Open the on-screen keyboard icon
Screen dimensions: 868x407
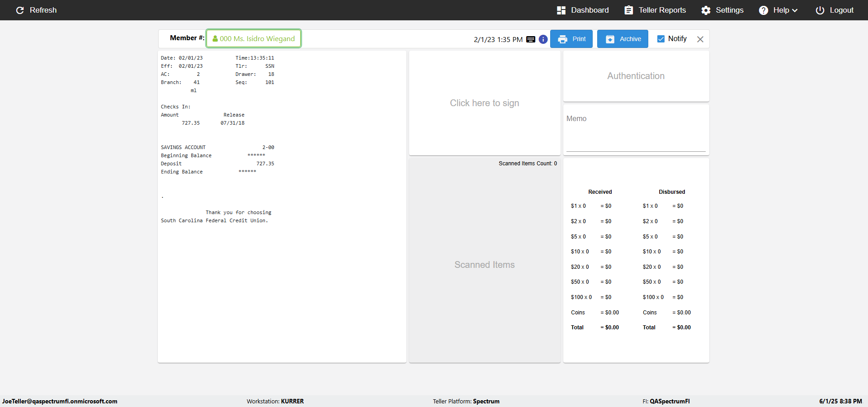531,39
